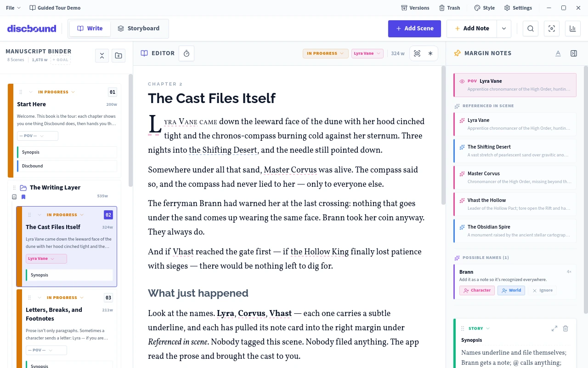Image resolution: width=588 pixels, height=368 pixels.
Task: Open the Versions history
Action: coord(415,8)
